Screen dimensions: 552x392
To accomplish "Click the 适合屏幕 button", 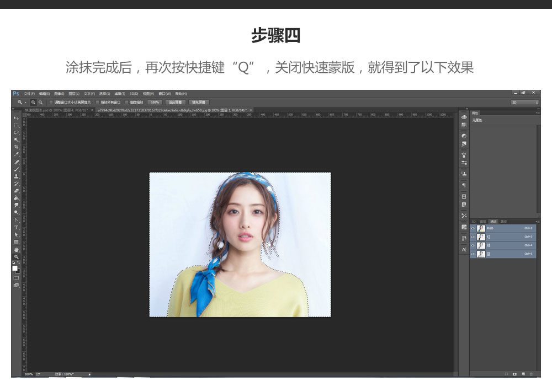I will pyautogui.click(x=175, y=103).
